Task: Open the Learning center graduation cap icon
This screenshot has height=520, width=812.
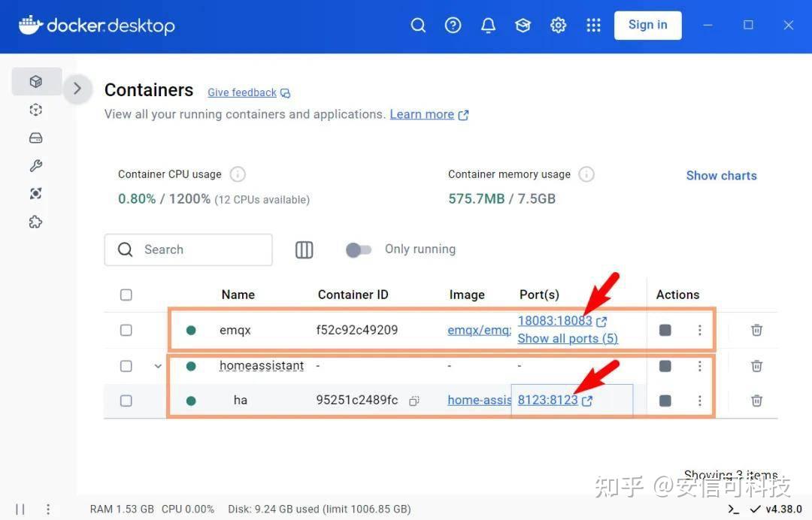Action: pos(523,25)
